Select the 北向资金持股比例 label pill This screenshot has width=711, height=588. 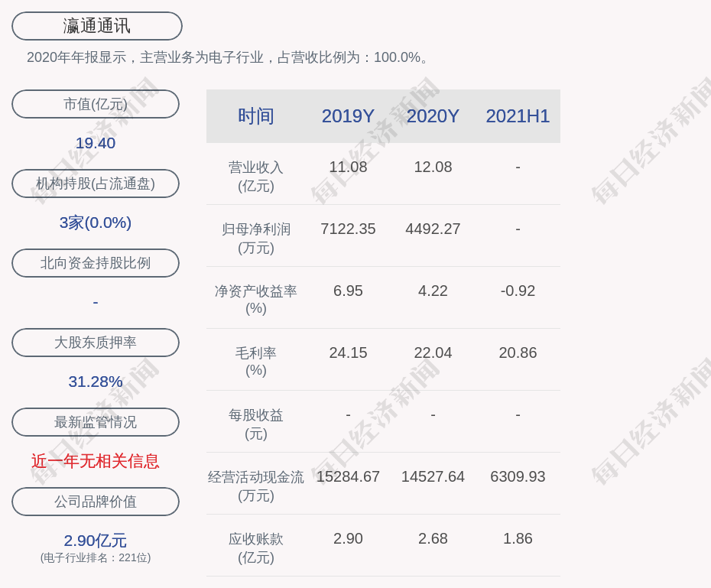(96, 263)
